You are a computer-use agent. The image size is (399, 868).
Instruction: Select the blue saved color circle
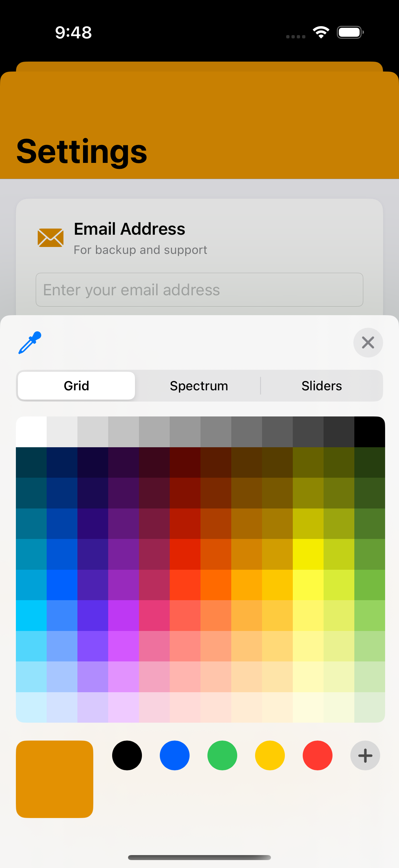174,755
